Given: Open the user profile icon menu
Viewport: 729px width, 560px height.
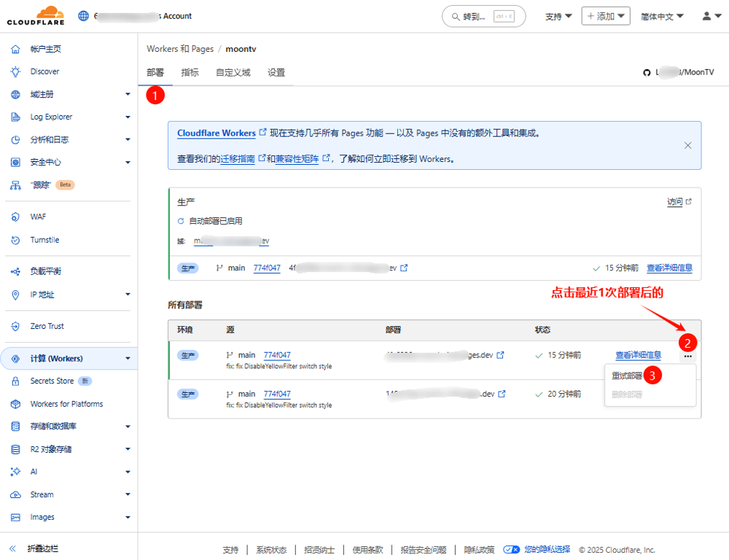Looking at the screenshot, I should coord(712,16).
